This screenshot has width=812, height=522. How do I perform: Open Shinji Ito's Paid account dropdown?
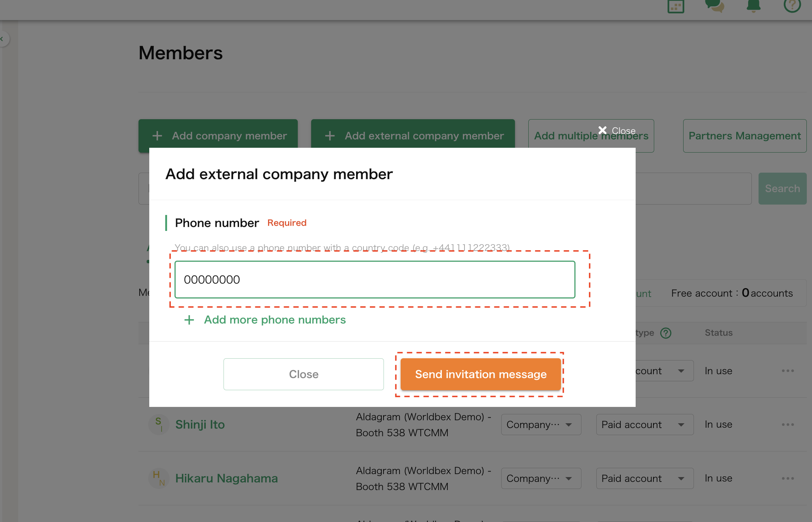[645, 425]
